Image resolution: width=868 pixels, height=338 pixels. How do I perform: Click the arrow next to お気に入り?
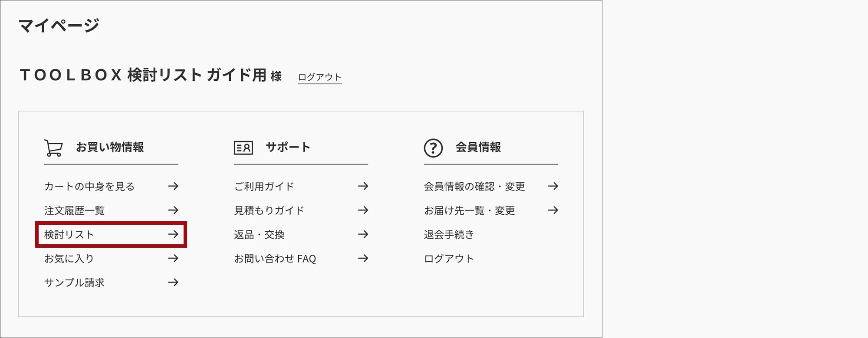[173, 259]
